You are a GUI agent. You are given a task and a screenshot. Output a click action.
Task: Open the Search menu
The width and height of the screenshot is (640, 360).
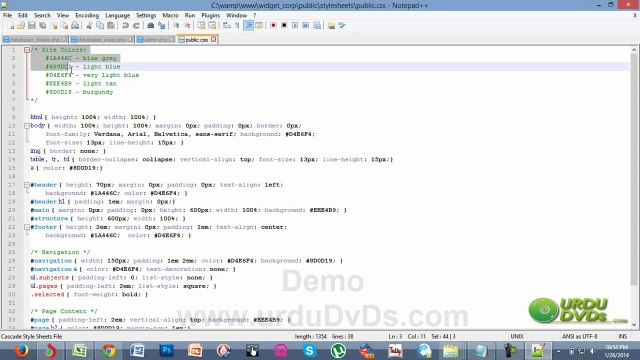[42, 16]
